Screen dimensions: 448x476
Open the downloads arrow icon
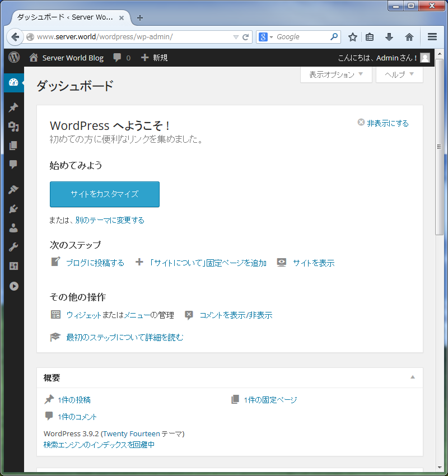tap(389, 37)
